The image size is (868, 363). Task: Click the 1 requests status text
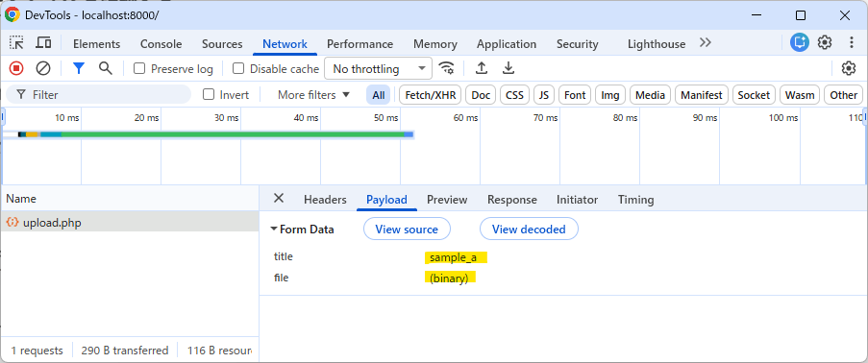point(37,351)
